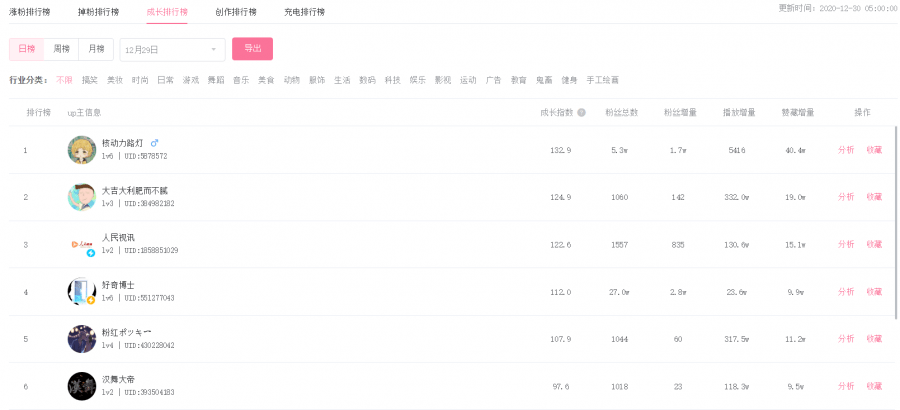Switch to 月榜 monthly ranking
Image resolution: width=900 pixels, height=410 pixels.
96,49
